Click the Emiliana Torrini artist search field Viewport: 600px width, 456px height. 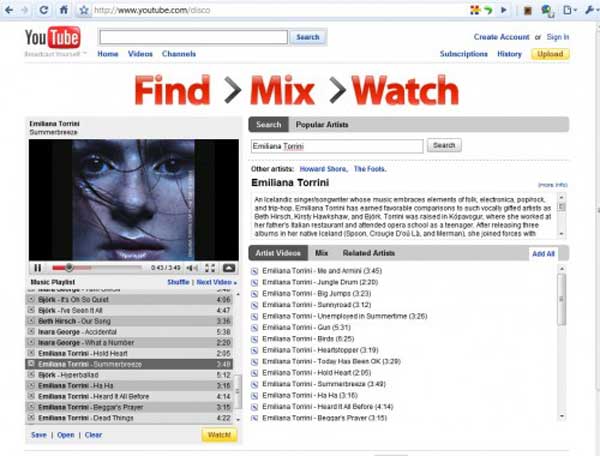(337, 146)
